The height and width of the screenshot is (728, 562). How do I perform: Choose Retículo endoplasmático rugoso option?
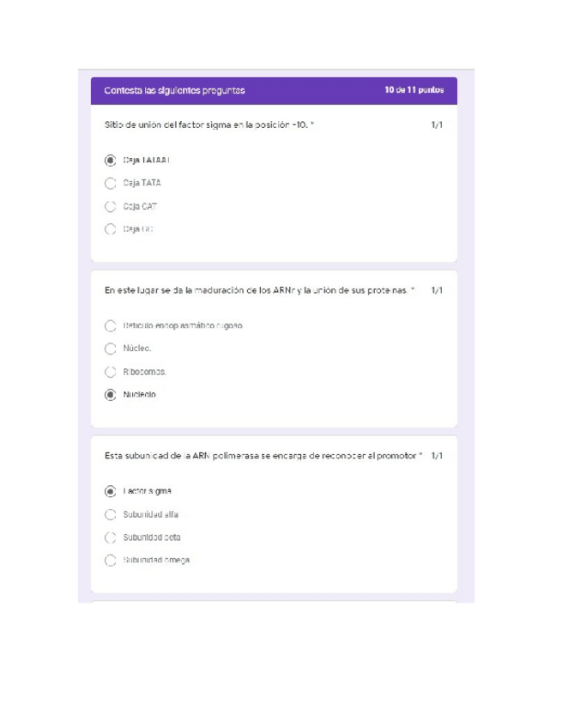click(110, 326)
